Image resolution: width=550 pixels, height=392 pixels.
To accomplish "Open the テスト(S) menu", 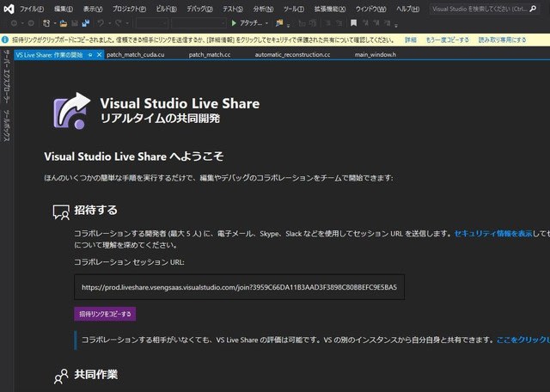I will 233,9.
